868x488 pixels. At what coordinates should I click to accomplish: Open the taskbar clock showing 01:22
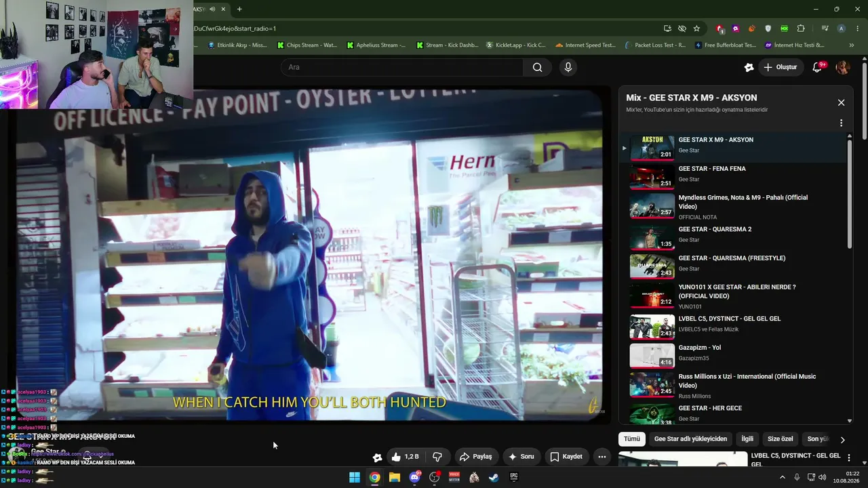pos(848,477)
